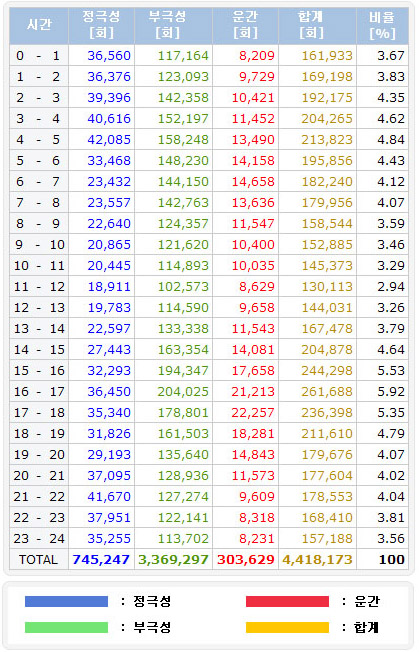Select the 비율 [%] column header

coord(382,25)
